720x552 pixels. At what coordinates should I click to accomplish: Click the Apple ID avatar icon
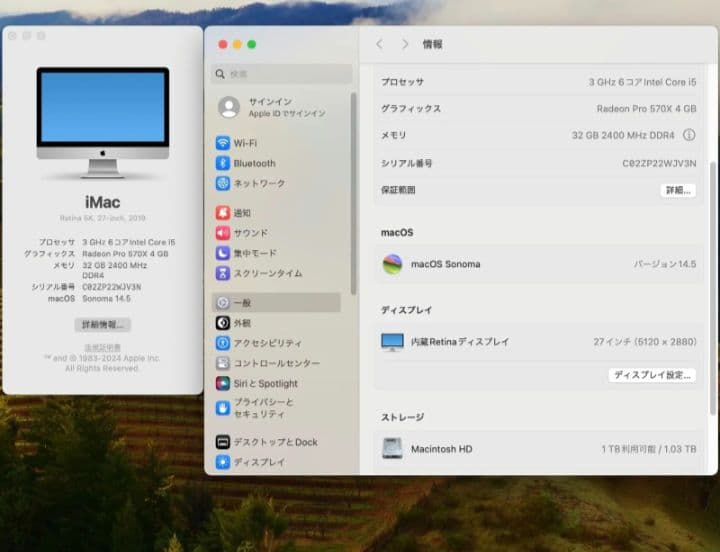(x=229, y=107)
